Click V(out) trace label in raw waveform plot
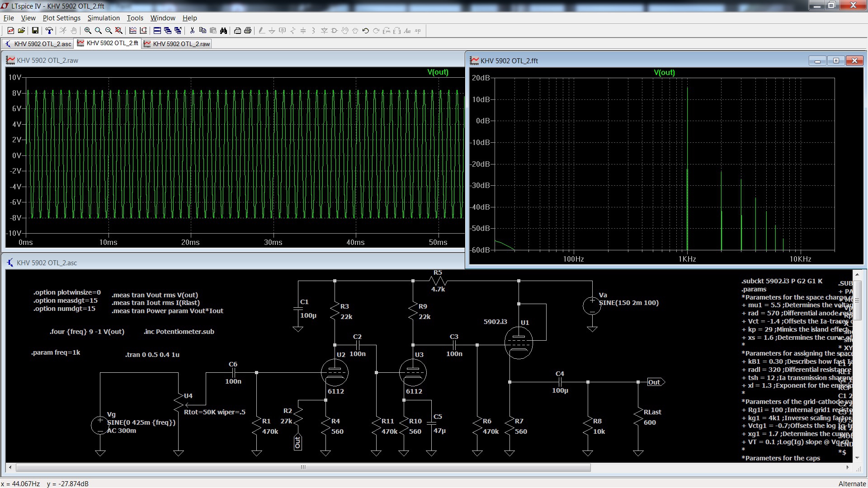Image resolution: width=868 pixels, height=488 pixels. point(438,72)
